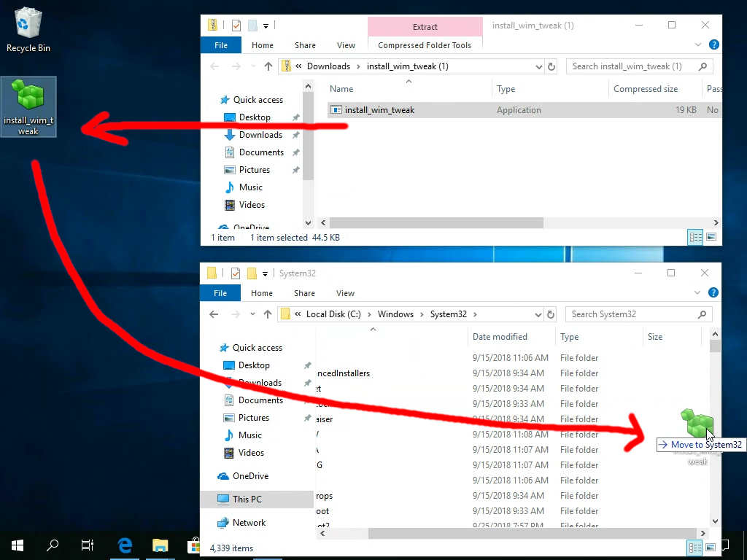Click sidebar scroll down arrow in upper window
Screen dimensions: 747x560
tap(309, 223)
